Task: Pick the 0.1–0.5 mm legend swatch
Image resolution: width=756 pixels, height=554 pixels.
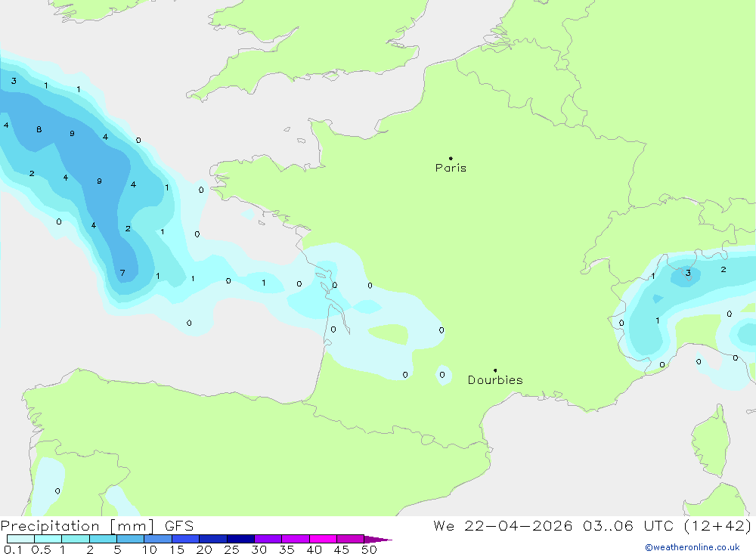Action: (x=20, y=539)
